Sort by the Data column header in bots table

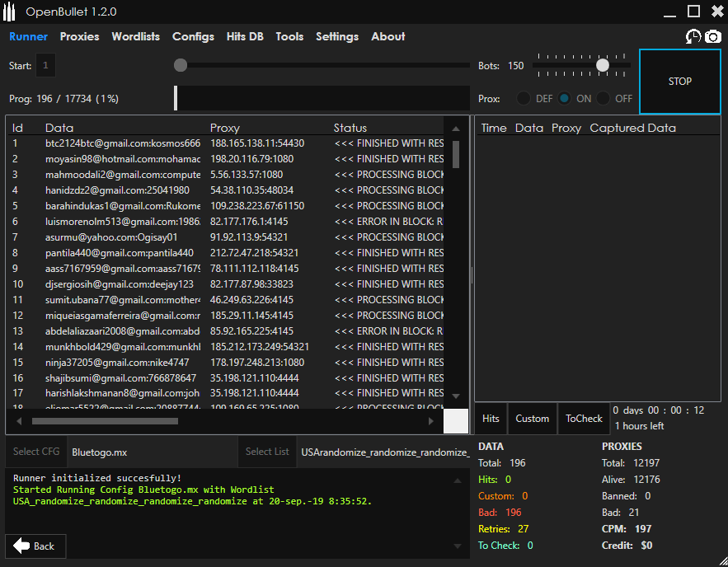pos(59,128)
